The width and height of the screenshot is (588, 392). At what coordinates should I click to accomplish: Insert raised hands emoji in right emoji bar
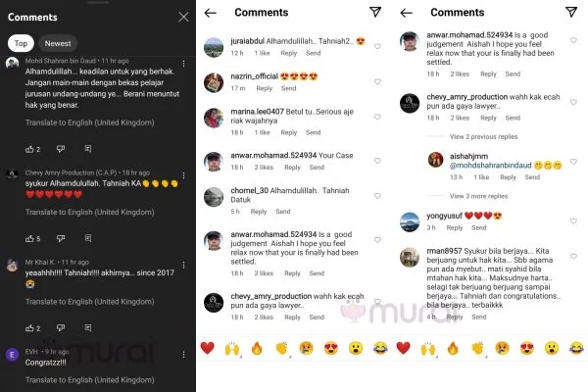tap(428, 348)
